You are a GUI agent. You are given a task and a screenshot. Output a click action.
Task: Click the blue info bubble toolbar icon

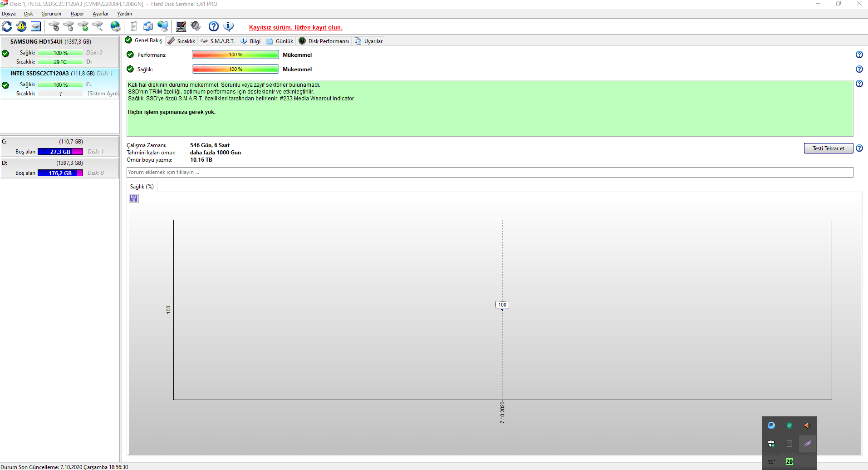228,26
